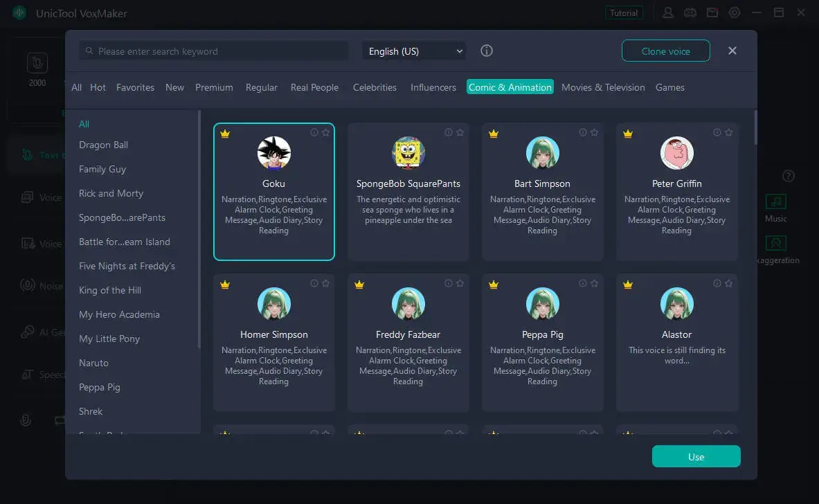Open the Tutorial link in title bar

624,12
